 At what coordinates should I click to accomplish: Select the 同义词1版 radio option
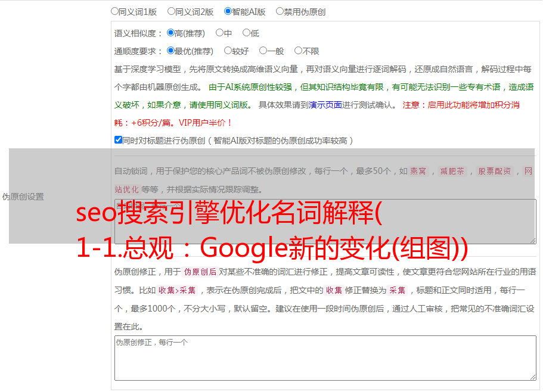(114, 11)
